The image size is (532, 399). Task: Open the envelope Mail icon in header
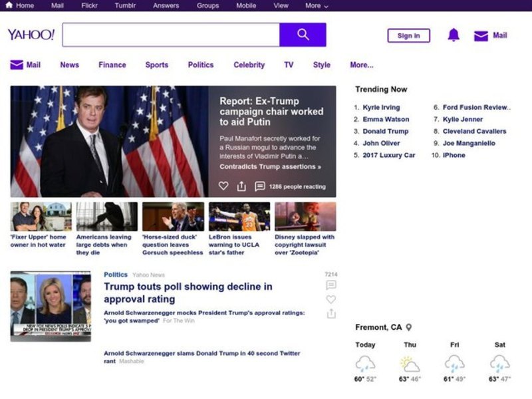click(481, 36)
